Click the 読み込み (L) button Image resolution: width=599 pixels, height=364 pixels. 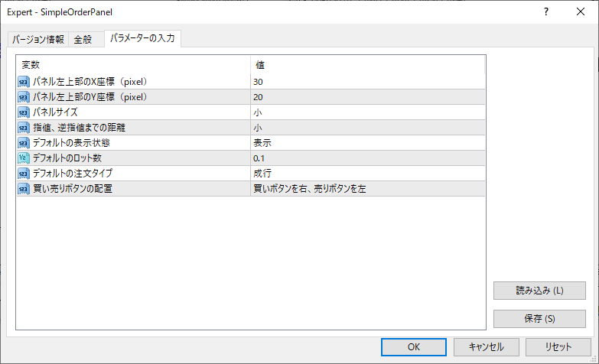pyautogui.click(x=539, y=291)
